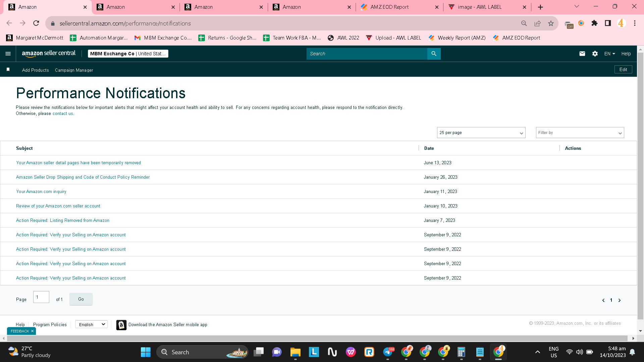Click the Go button next to page number
The image size is (644, 362).
(81, 299)
